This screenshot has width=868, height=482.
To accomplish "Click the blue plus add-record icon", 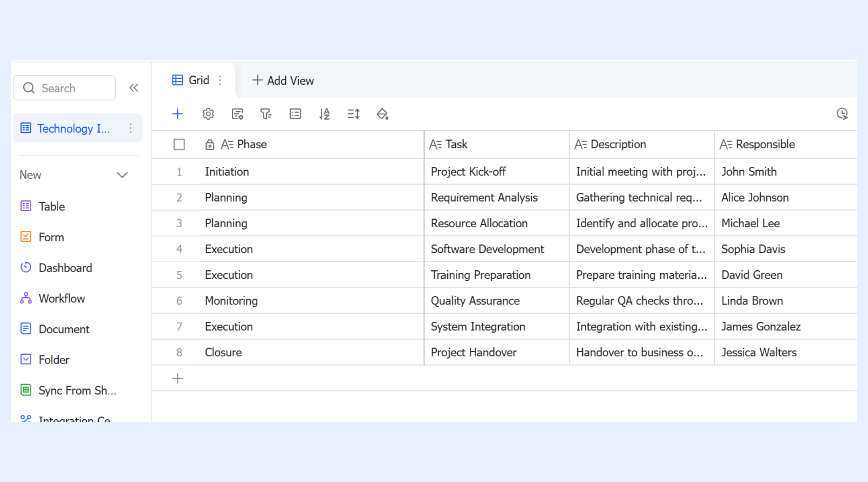I will pos(177,114).
